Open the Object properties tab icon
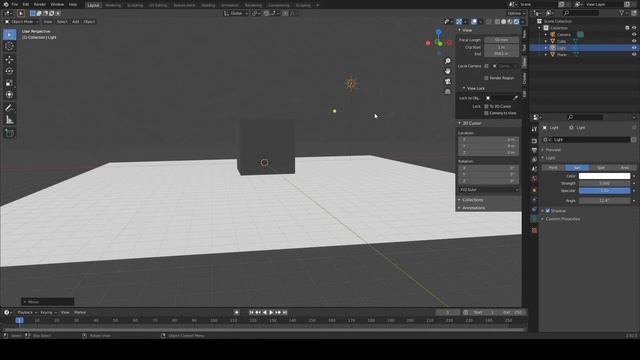Screen dimensions: 640x360 tap(534, 190)
